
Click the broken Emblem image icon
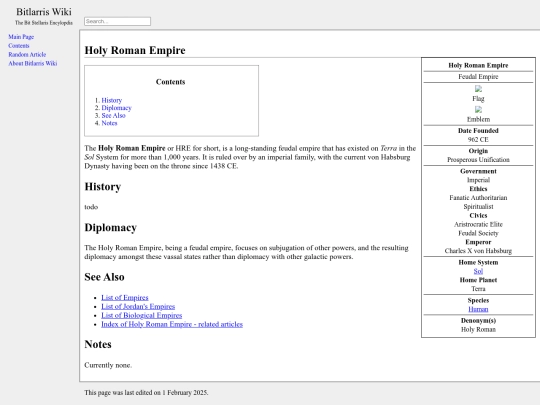478,110
